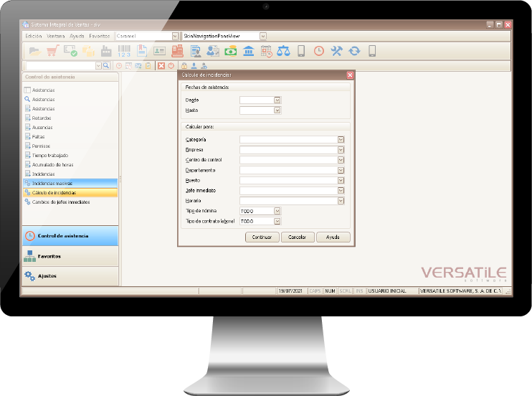The image size is (532, 396).
Task: Switch to Ajustes navigation pane
Action: 70,276
